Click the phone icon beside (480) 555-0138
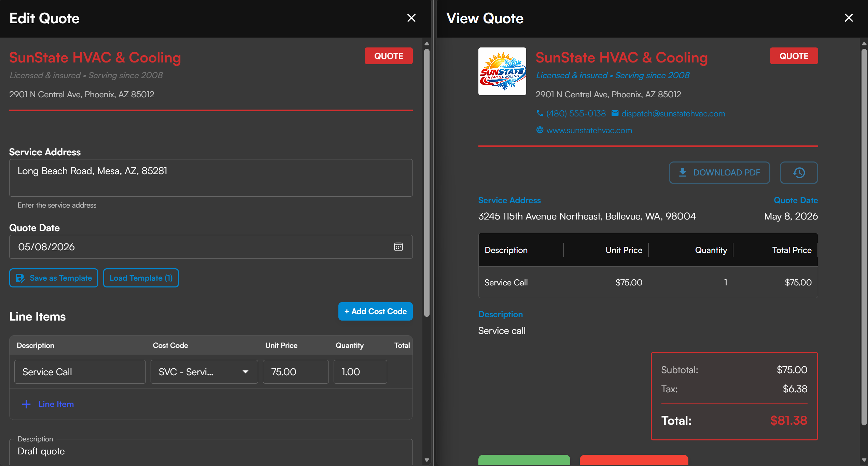 click(540, 113)
